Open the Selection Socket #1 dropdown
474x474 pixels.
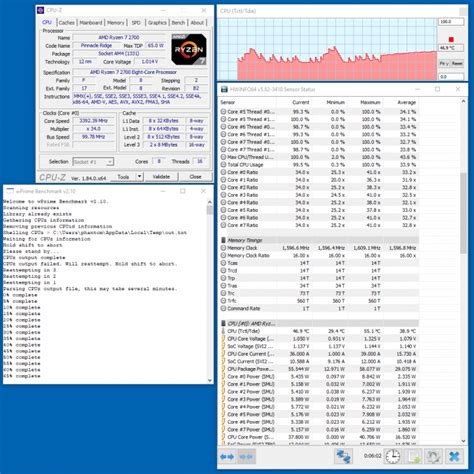pyautogui.click(x=93, y=162)
